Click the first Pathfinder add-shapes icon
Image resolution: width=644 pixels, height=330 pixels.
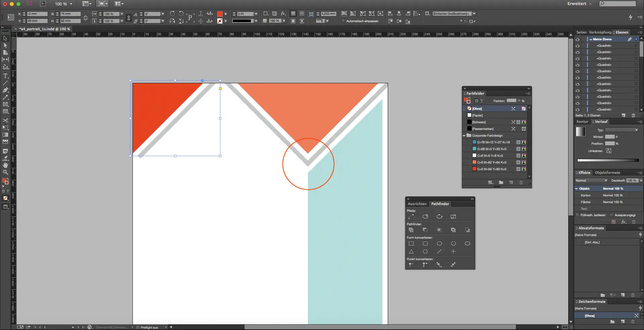411,230
